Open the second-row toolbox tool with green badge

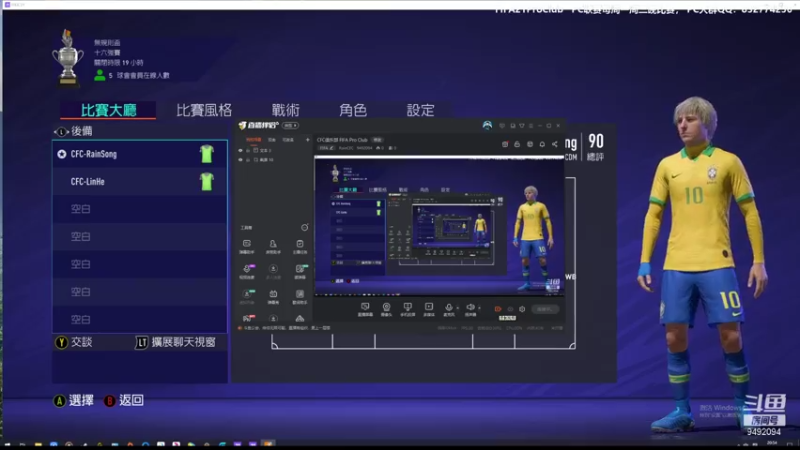pyautogui.click(x=300, y=271)
